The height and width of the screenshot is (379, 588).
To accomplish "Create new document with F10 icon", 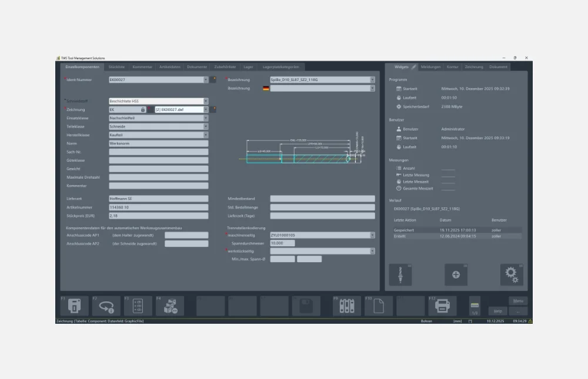I will 379,306.
